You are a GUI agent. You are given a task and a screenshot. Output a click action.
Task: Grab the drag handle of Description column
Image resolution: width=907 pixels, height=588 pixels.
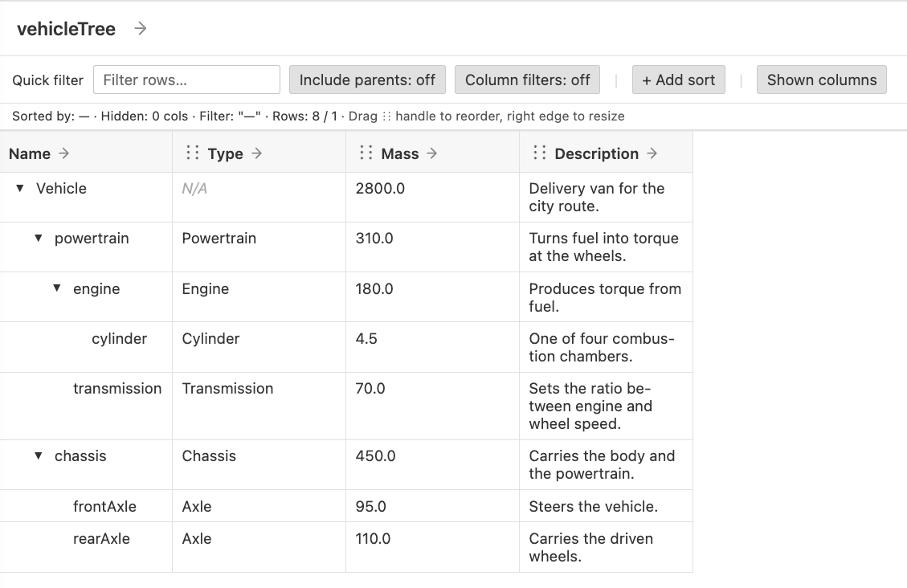[x=540, y=153]
